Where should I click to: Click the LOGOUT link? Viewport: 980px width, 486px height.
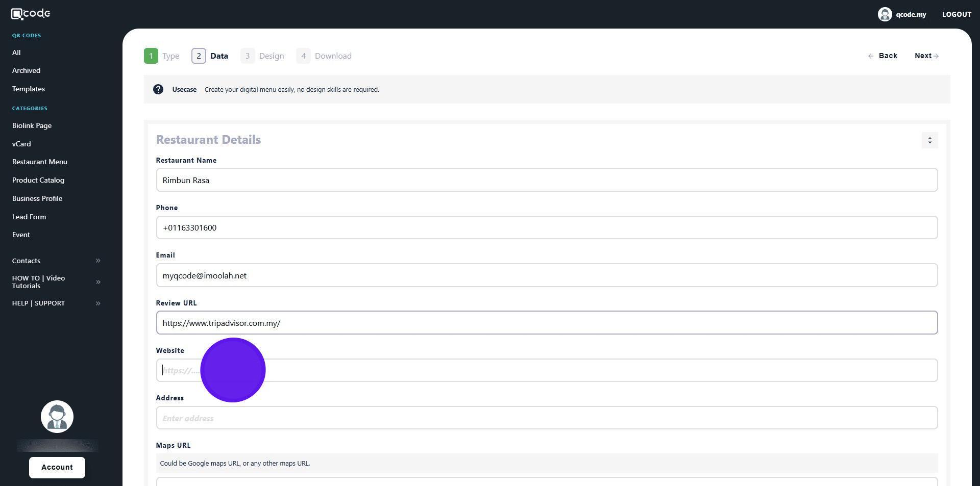pos(956,14)
